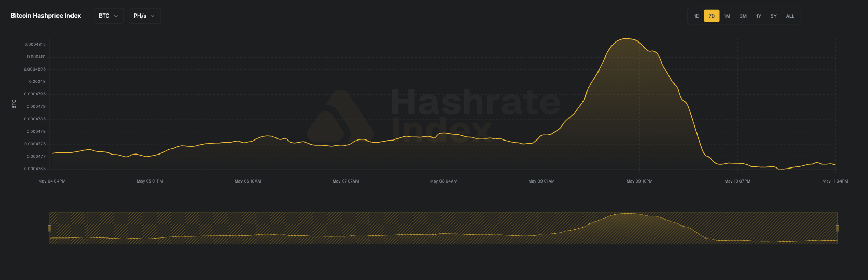
Task: Click the left range slider handle
Action: 50,228
